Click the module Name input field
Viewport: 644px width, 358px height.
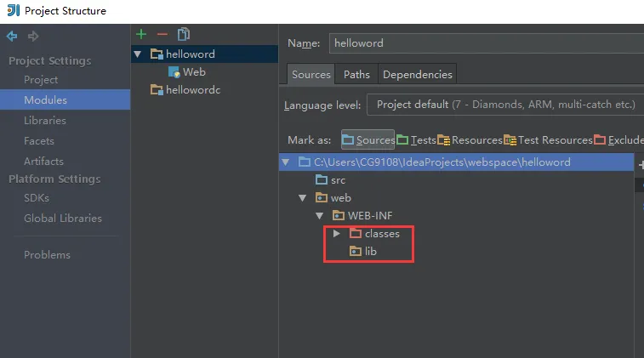[487, 43]
